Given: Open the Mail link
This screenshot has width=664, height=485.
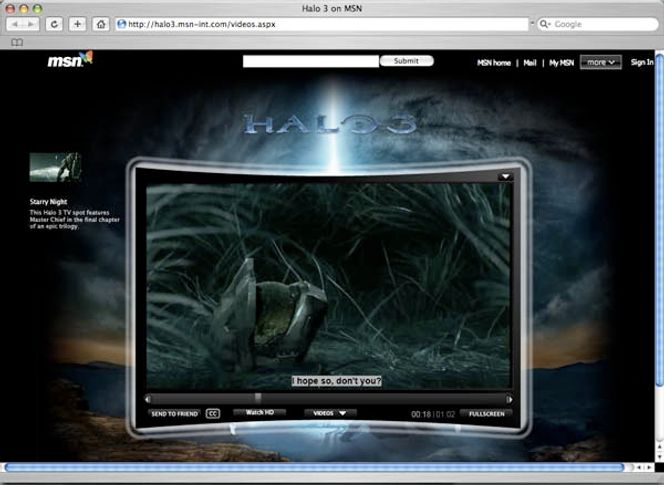Looking at the screenshot, I should tap(530, 63).
